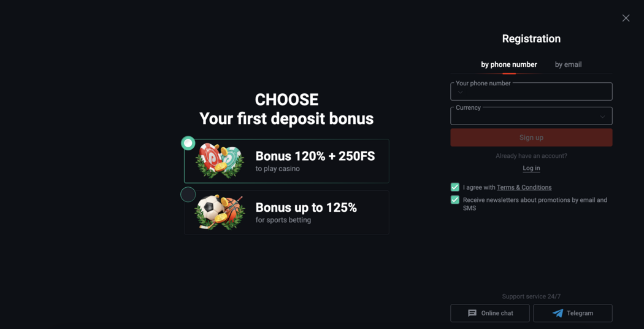Close the registration dialog with the X
This screenshot has height=329, width=644.
pos(626,18)
